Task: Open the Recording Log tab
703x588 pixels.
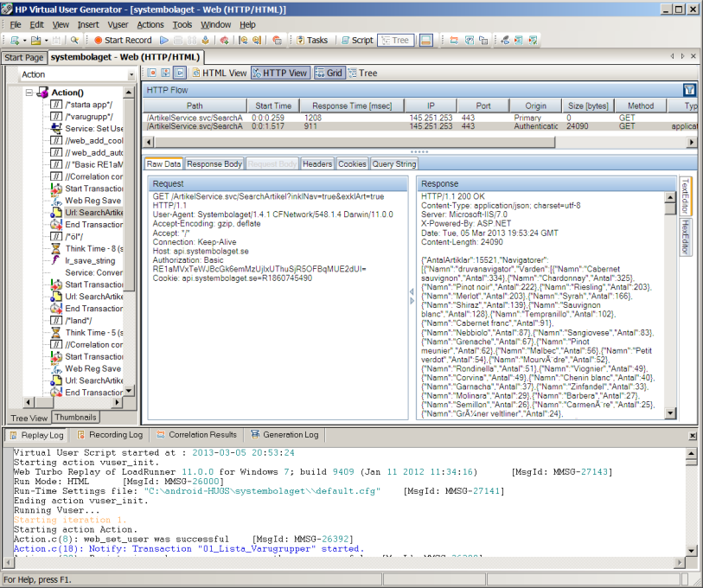Action: [x=111, y=435]
